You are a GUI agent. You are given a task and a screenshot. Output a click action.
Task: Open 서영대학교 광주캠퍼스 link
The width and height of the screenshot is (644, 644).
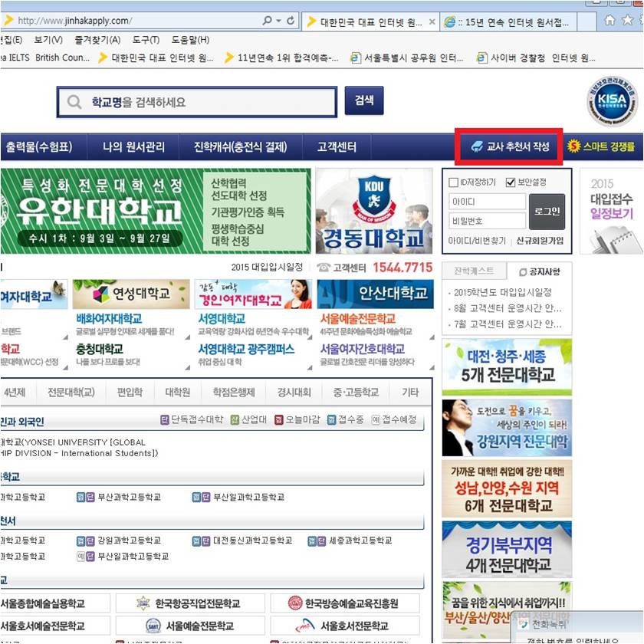[246, 349]
